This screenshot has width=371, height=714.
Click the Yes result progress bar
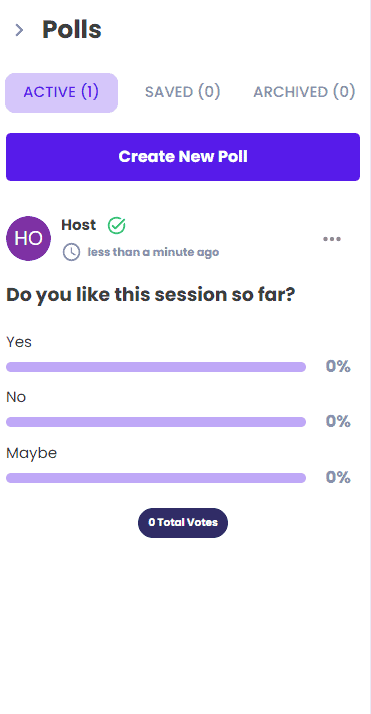pos(156,367)
